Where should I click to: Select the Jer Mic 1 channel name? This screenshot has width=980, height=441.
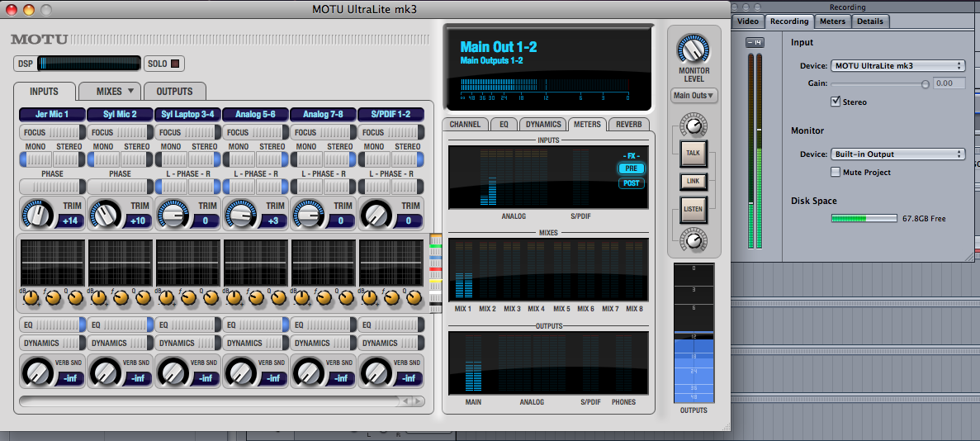(x=53, y=115)
